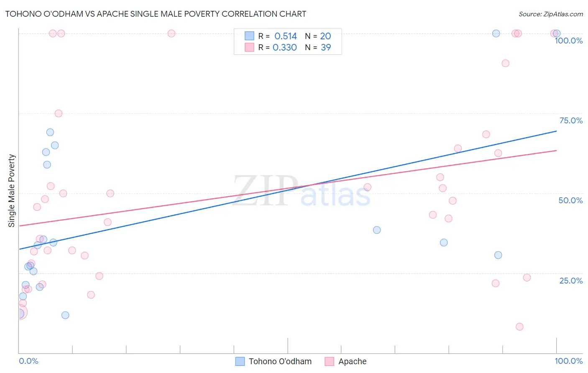This screenshot has width=588, height=373.
Task: Click the Single Male Poverty axis label
Action: pyautogui.click(x=12, y=191)
